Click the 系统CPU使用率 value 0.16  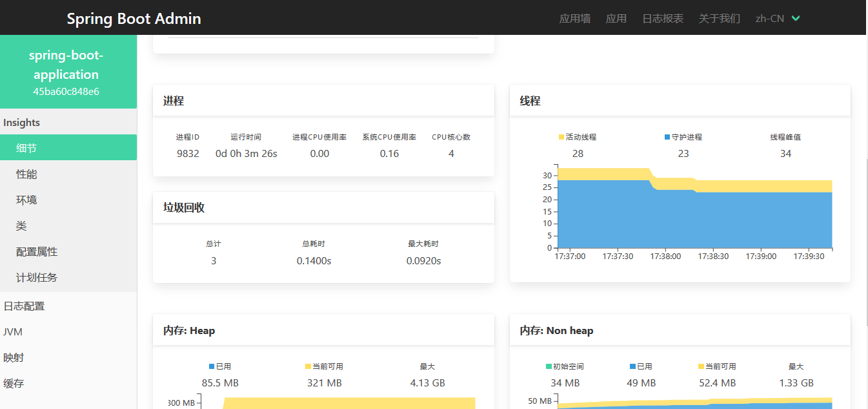[389, 154]
